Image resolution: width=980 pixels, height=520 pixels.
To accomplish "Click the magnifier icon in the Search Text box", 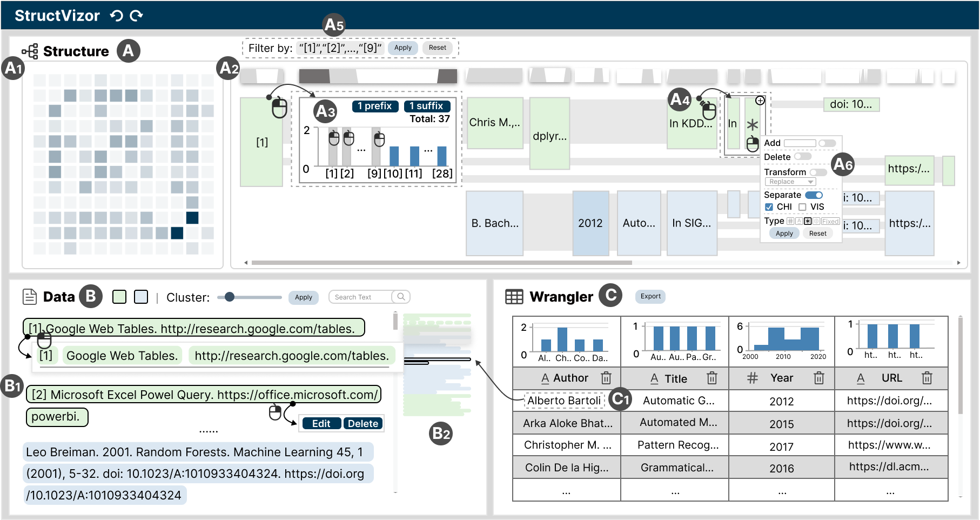I will pos(401,297).
